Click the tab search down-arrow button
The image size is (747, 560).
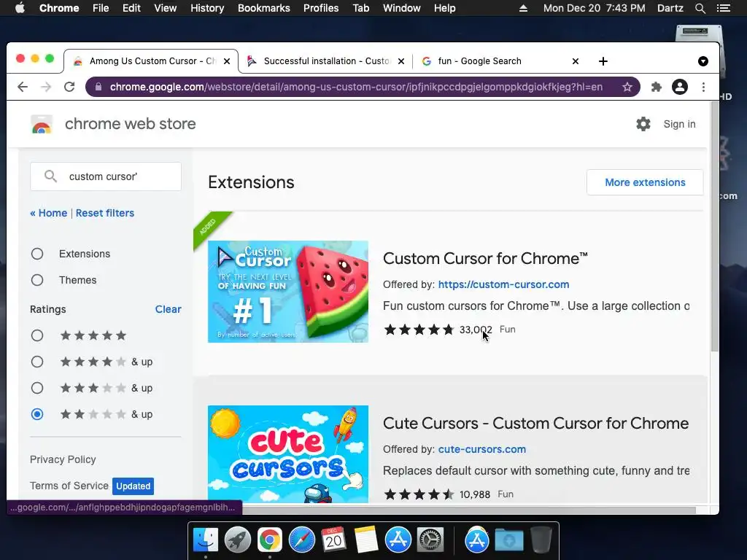coord(703,61)
